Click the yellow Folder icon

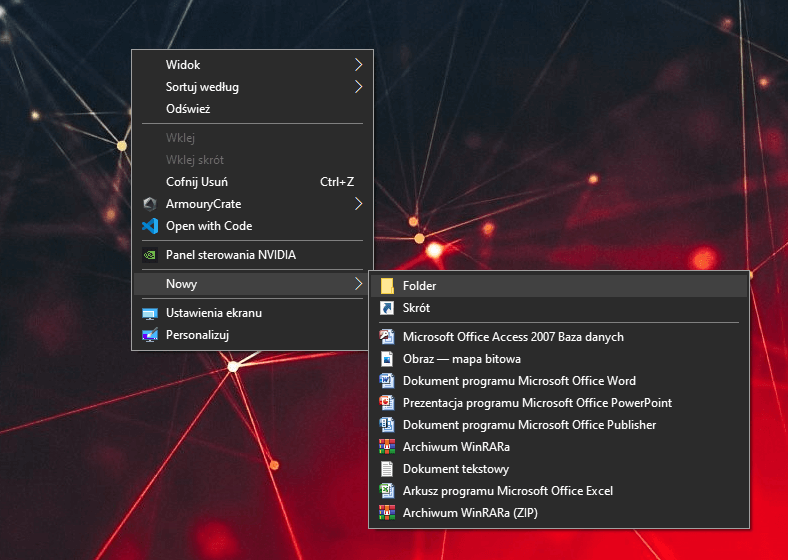point(387,286)
